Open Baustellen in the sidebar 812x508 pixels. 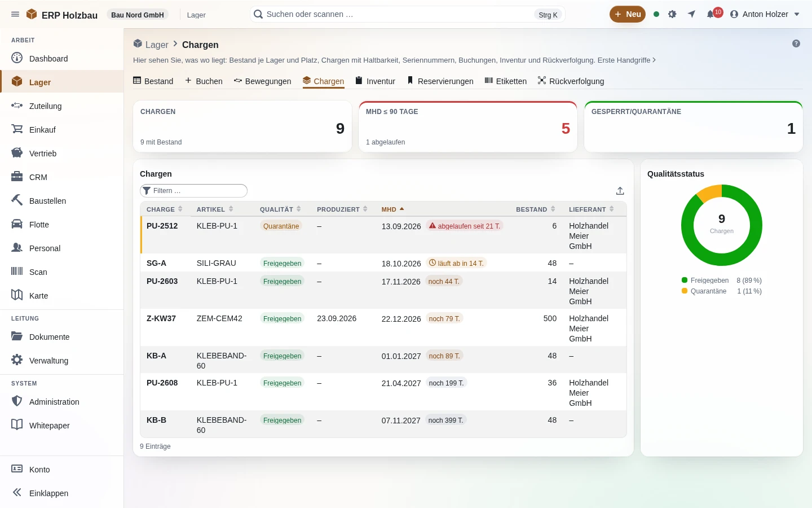click(x=62, y=200)
